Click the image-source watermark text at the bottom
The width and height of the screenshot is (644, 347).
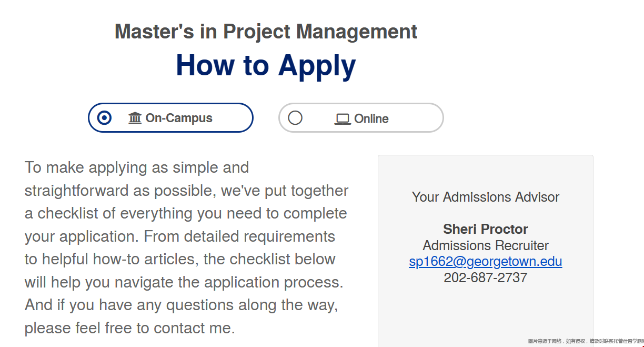tap(585, 341)
